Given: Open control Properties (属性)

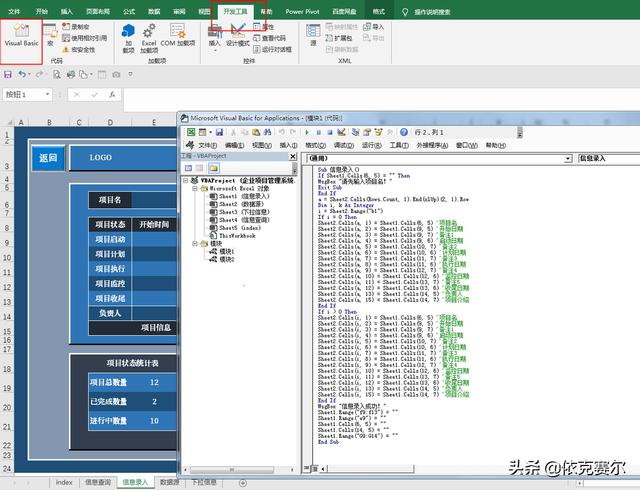Looking at the screenshot, I should (264, 27).
